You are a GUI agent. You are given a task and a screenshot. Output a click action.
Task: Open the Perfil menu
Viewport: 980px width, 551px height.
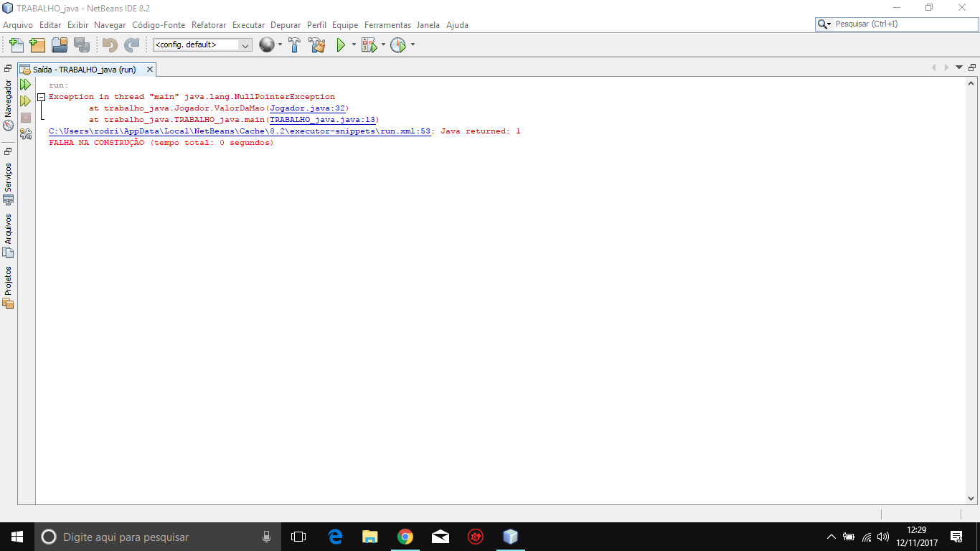[x=316, y=24]
